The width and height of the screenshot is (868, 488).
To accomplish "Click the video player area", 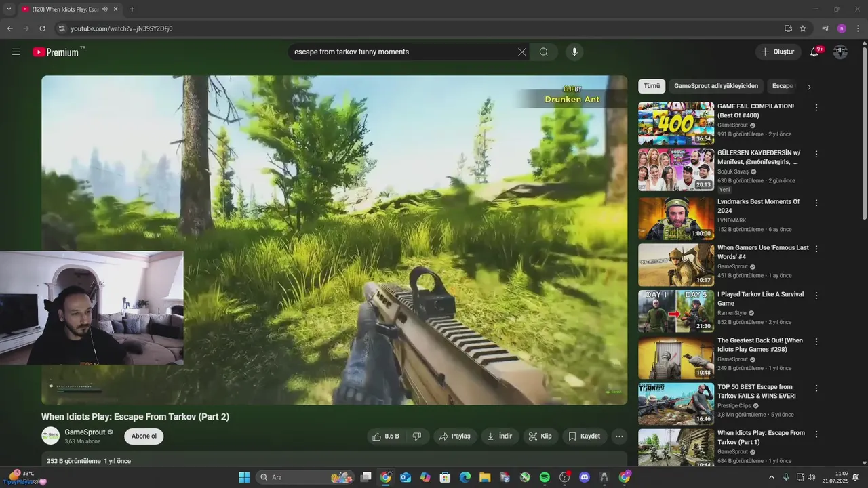I will click(x=334, y=240).
